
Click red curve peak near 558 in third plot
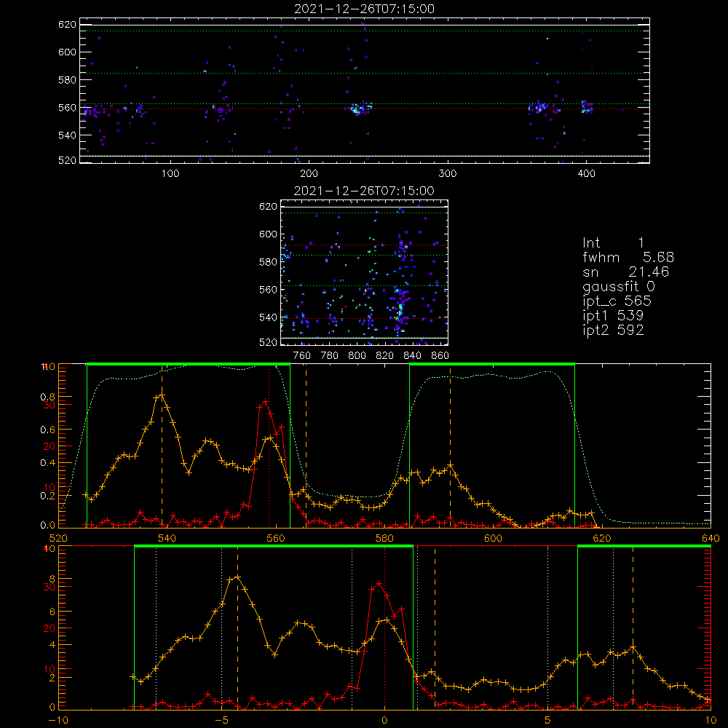[265, 401]
